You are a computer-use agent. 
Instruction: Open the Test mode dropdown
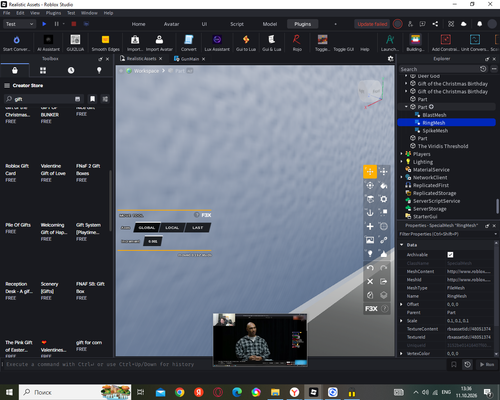19,24
